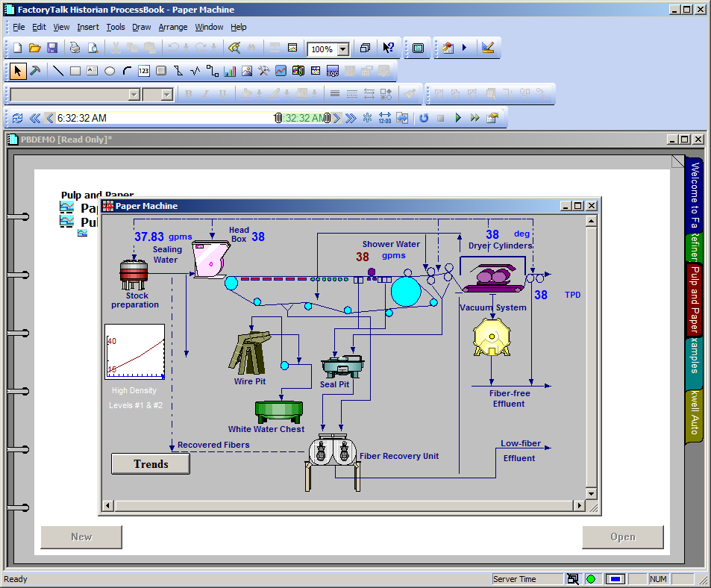Select the Button drawing tool
711x588 pixels.
[161, 71]
